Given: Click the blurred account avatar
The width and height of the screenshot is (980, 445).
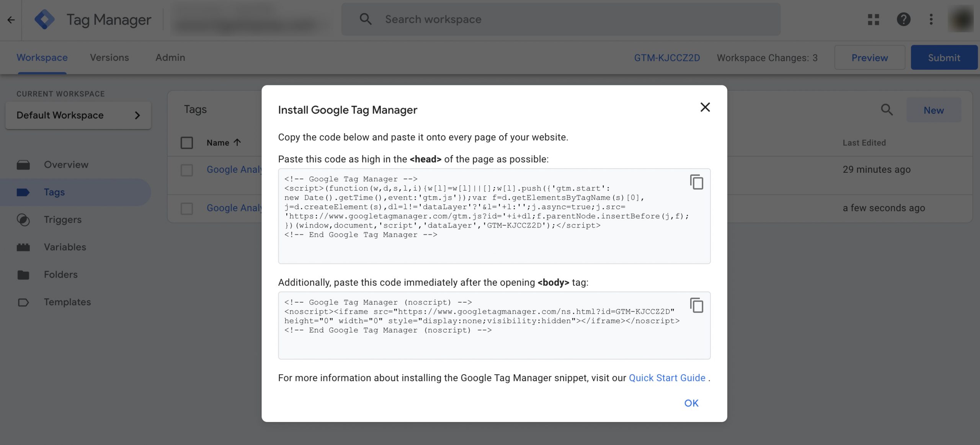Looking at the screenshot, I should click(961, 20).
